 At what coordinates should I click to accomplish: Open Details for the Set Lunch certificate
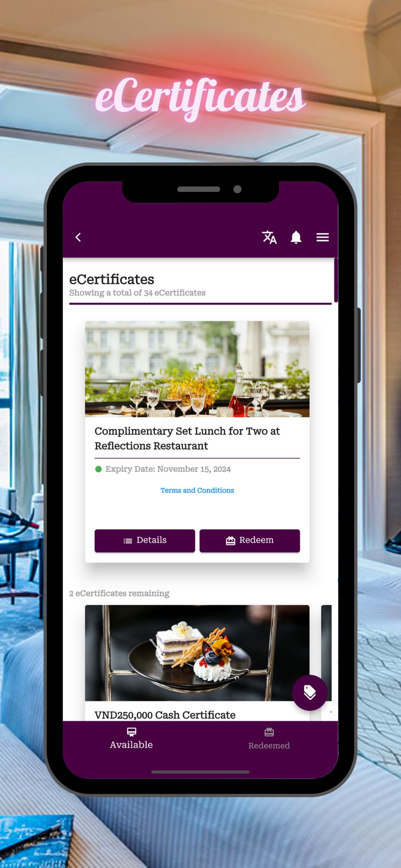(145, 541)
